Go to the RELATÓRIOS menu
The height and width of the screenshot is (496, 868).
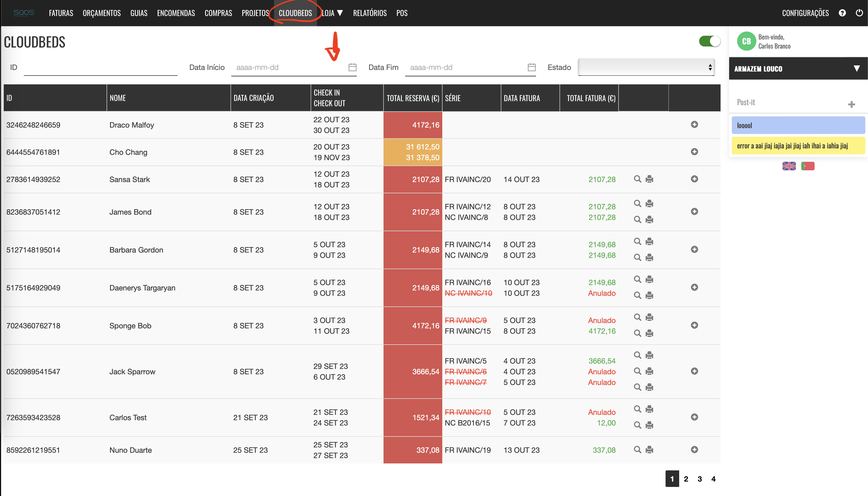click(370, 13)
